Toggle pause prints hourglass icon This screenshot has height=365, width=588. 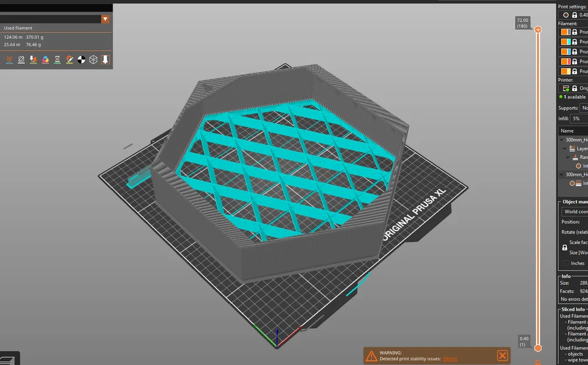[x=57, y=58]
